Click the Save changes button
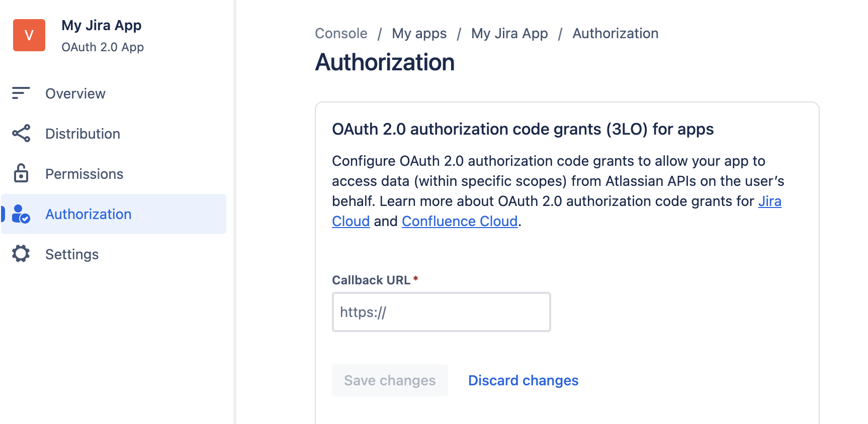 (390, 380)
